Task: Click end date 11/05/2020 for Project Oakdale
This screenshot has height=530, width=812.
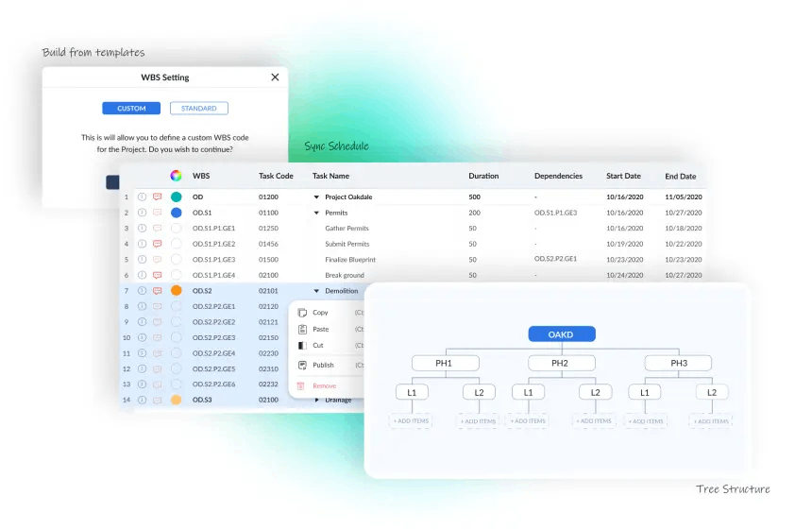Action: tap(684, 197)
